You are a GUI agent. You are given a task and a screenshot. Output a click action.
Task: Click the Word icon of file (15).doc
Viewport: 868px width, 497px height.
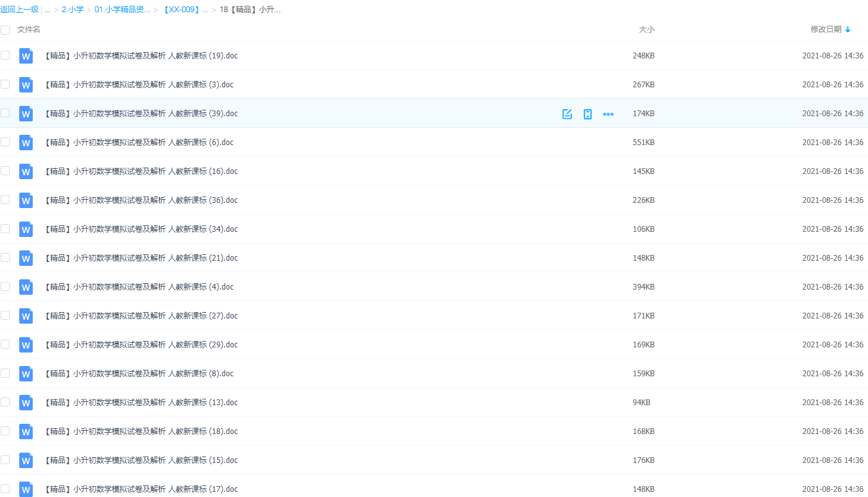click(x=26, y=460)
